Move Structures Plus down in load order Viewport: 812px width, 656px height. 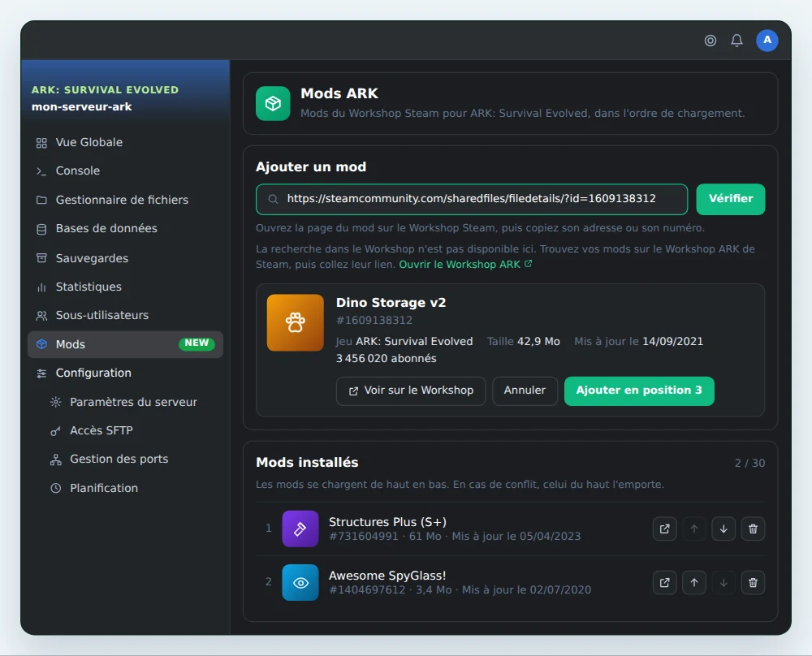(723, 529)
